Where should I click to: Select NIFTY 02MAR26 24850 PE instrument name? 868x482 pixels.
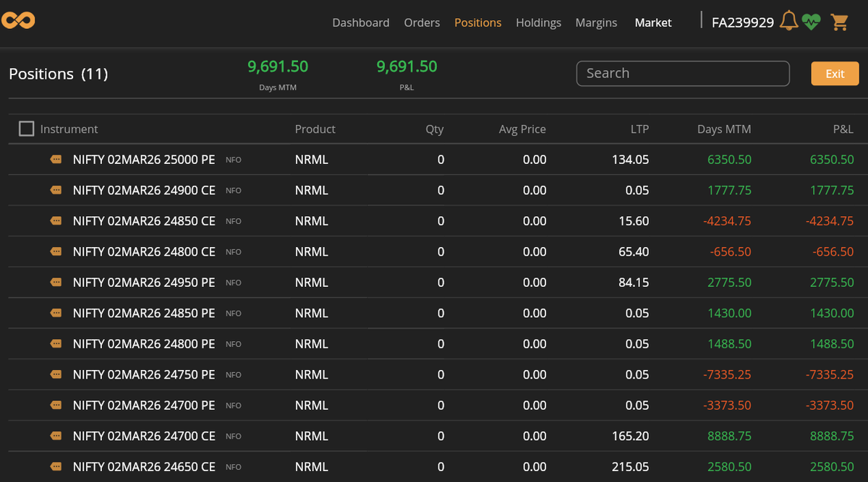144,313
